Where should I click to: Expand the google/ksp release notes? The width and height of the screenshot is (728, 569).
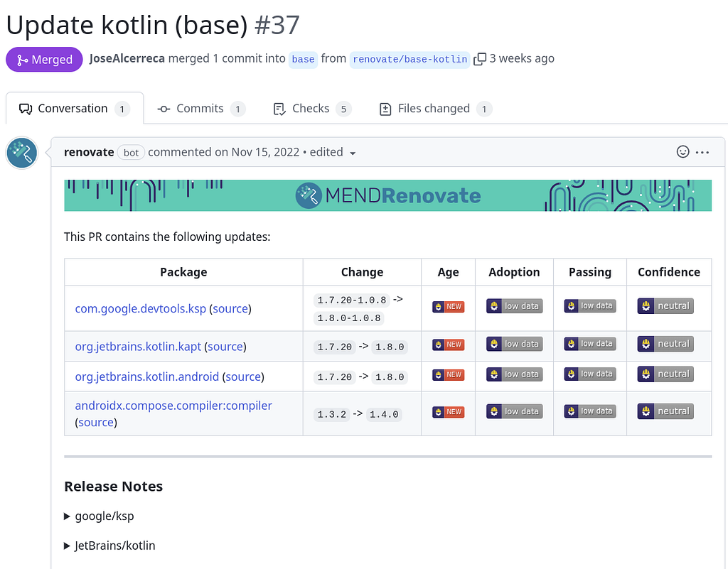point(99,516)
